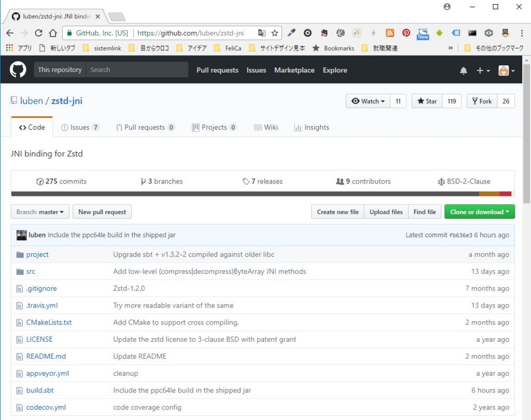The height and width of the screenshot is (420, 531).
Task: Show hidden bookmarks chevron
Action: coord(451,48)
